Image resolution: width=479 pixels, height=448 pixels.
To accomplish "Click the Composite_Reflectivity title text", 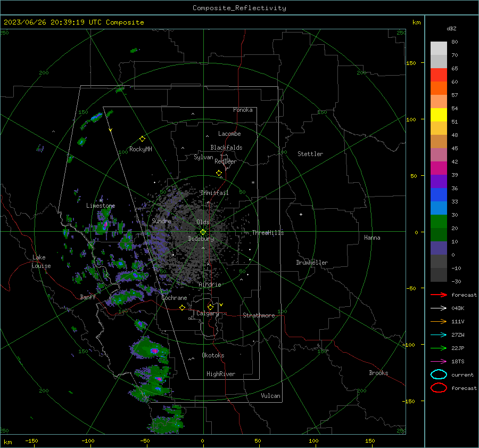I will (240, 8).
